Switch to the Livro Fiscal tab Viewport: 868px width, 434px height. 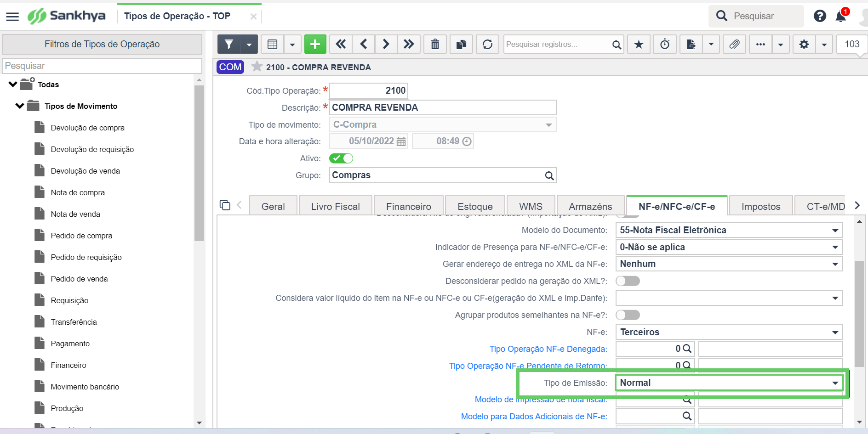click(335, 206)
